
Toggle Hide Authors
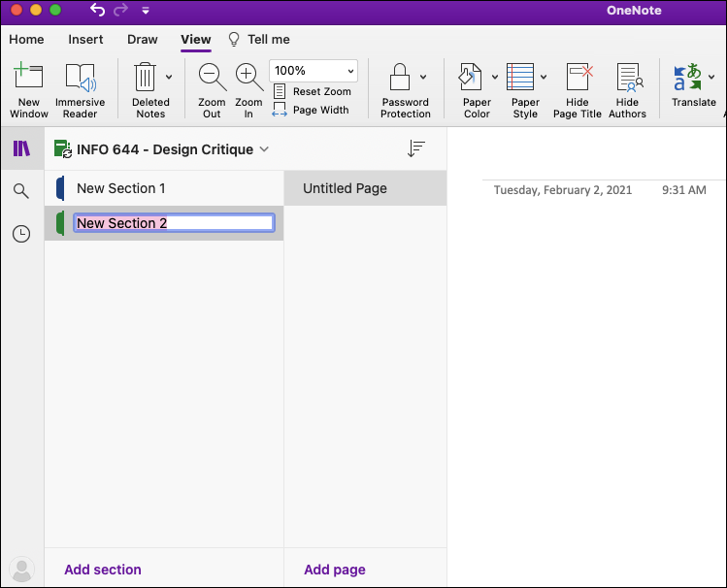[627, 90]
